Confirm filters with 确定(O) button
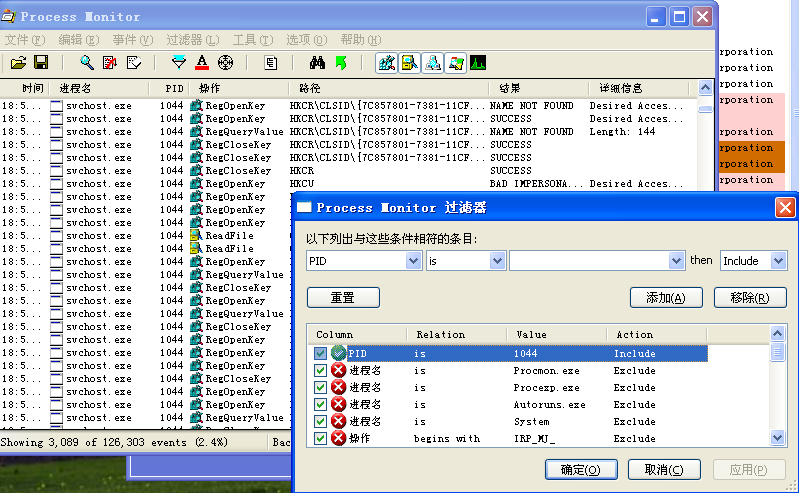Viewport: 799px width, 493px height. (x=581, y=470)
